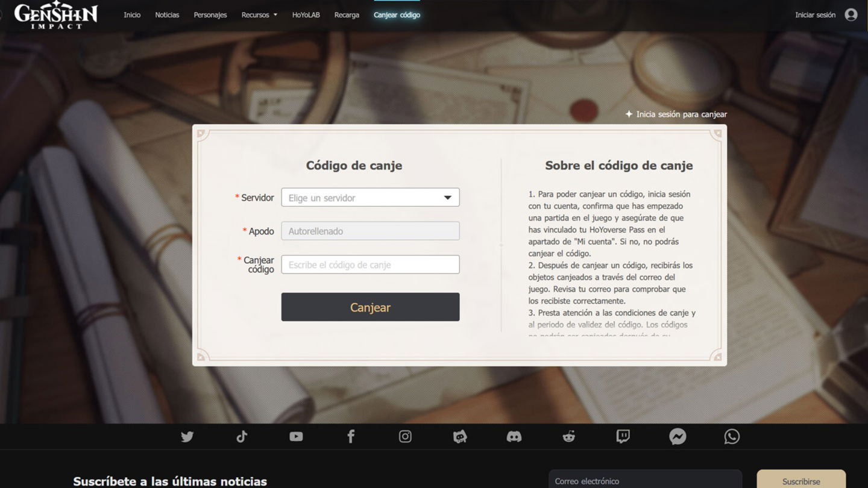Viewport: 868px width, 488px height.
Task: Open the Reddit icon
Action: pos(568,437)
